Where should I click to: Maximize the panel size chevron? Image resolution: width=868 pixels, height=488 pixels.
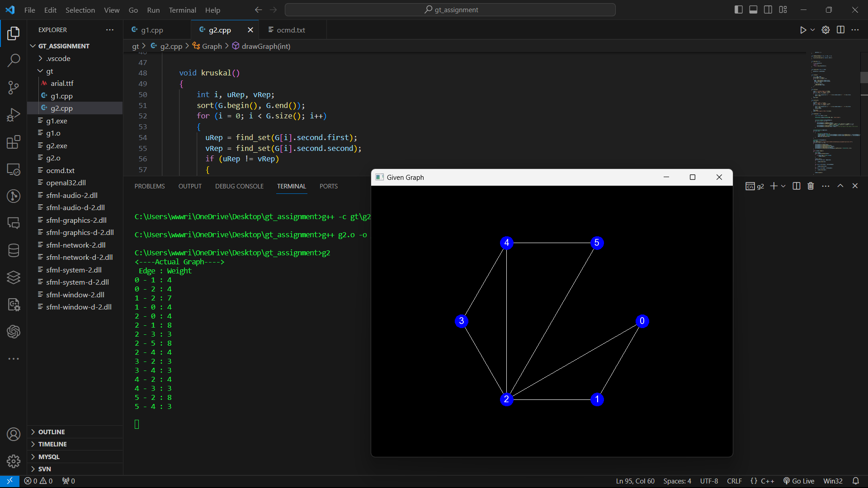[x=840, y=186]
